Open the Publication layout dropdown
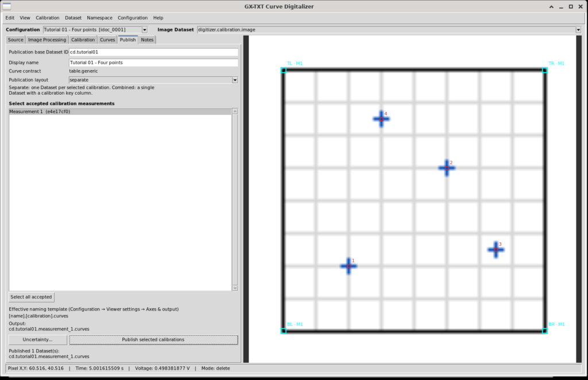588x380 pixels. 153,80
